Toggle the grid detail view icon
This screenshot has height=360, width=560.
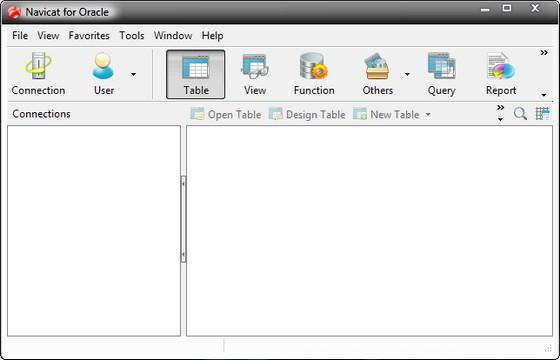click(x=542, y=114)
